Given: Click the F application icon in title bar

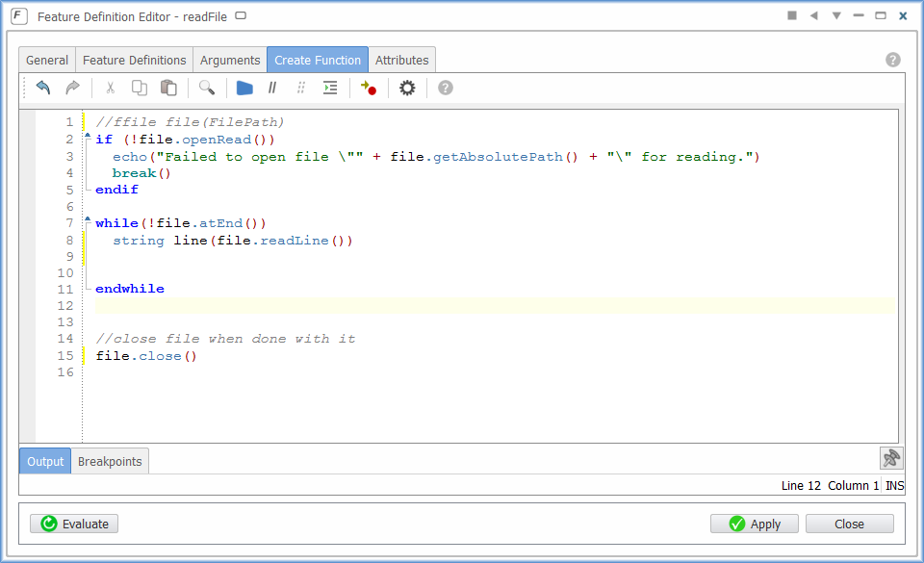Looking at the screenshot, I should pyautogui.click(x=19, y=16).
